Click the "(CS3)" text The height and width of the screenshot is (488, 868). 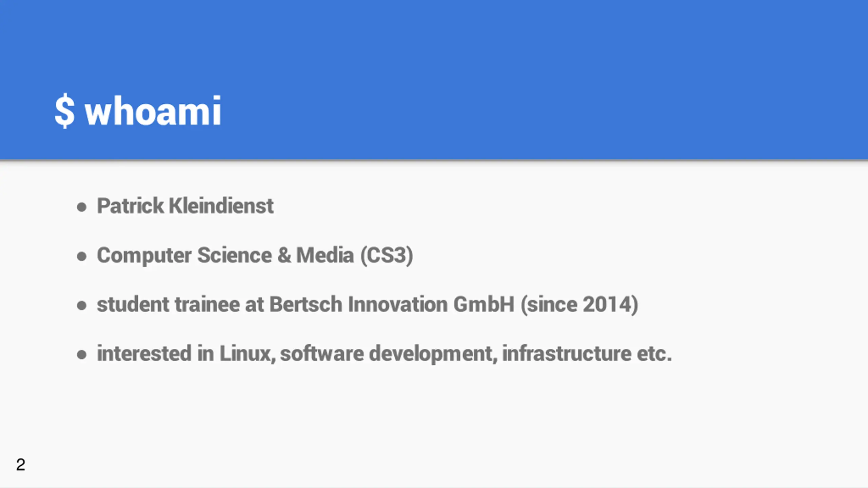tap(387, 256)
